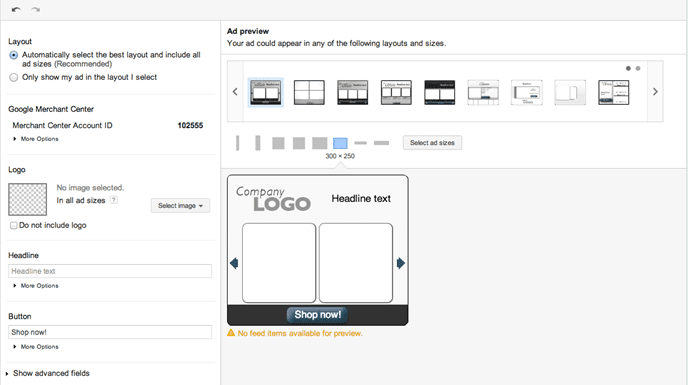Click the undo arrow icon
Screen dimensions: 688x385
[x=16, y=9]
